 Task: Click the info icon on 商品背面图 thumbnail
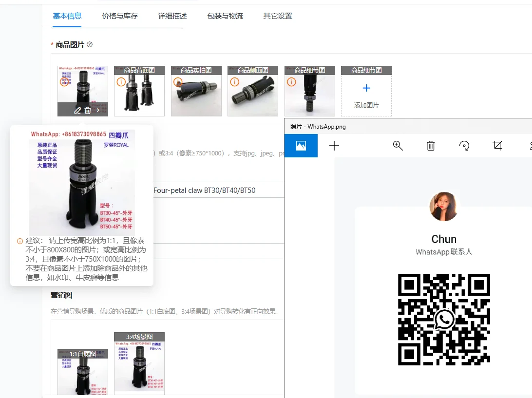(121, 82)
